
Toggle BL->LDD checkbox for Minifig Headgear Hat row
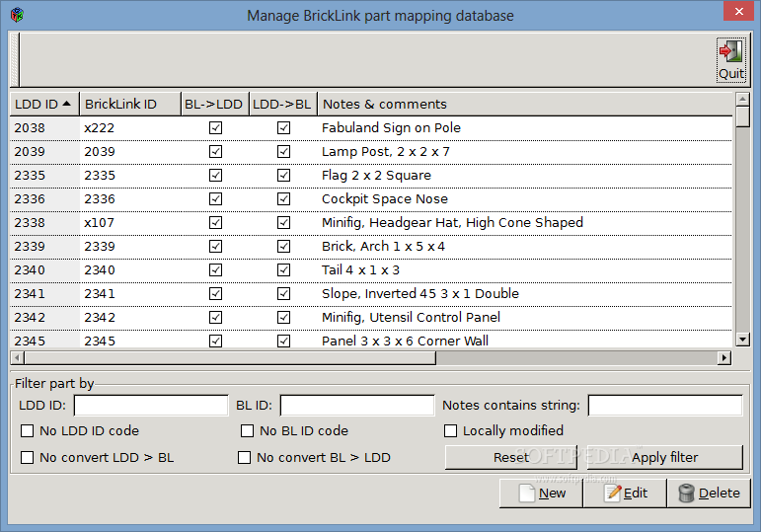point(215,222)
